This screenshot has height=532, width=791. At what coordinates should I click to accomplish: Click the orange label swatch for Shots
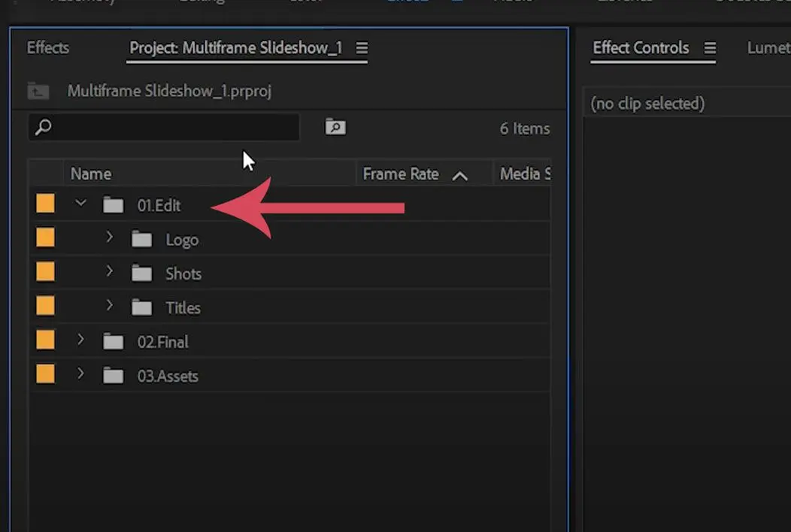point(45,272)
